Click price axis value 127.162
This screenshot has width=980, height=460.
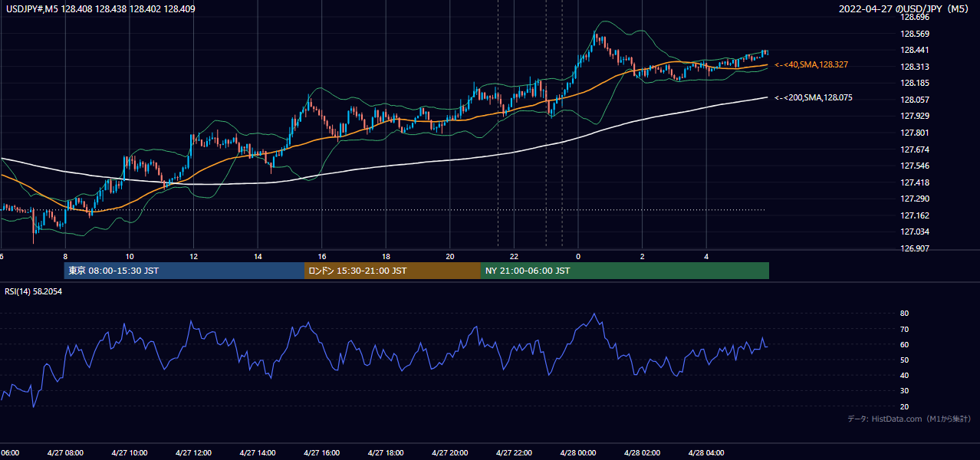pyautogui.click(x=914, y=215)
